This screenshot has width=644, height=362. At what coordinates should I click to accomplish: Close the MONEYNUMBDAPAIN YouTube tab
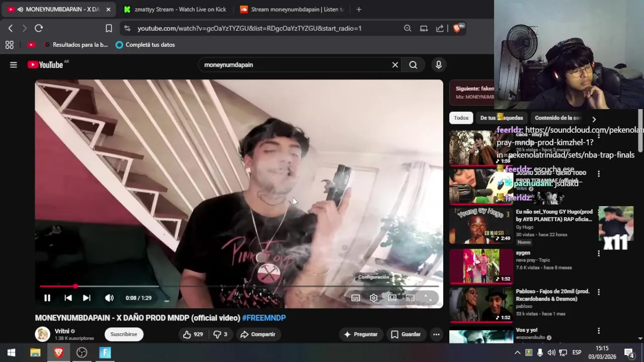108,10
